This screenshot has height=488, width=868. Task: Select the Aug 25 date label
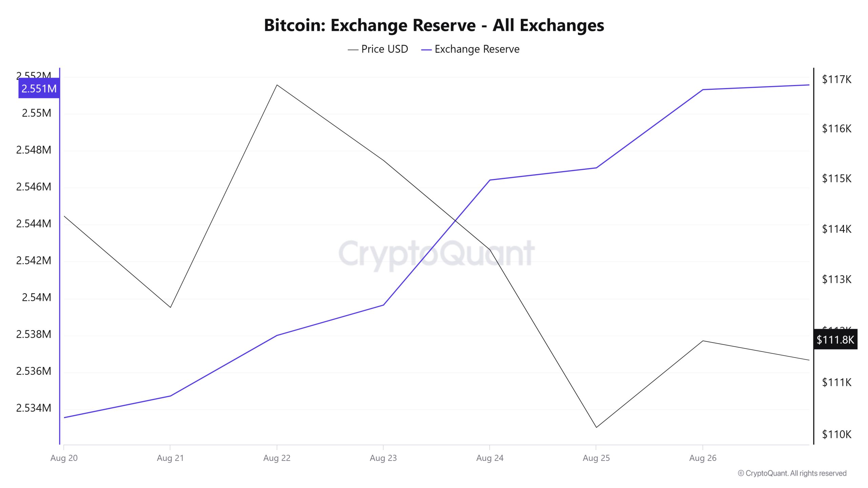[x=596, y=458]
